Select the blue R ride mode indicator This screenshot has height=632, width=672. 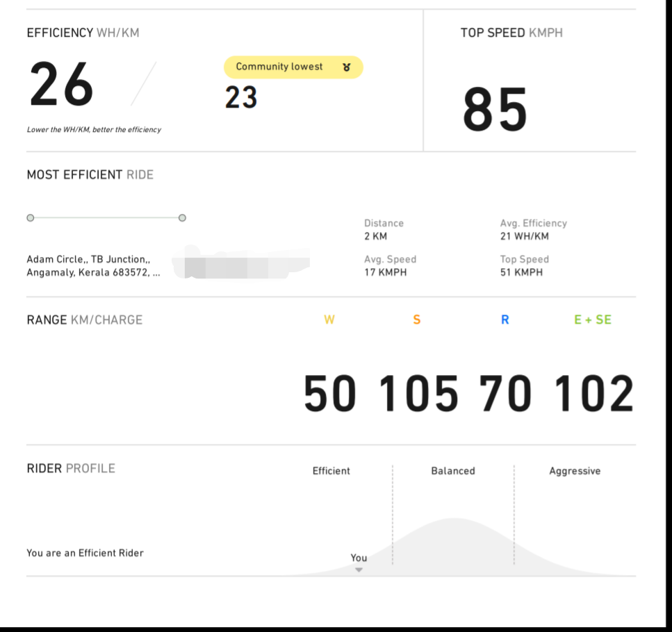point(505,319)
